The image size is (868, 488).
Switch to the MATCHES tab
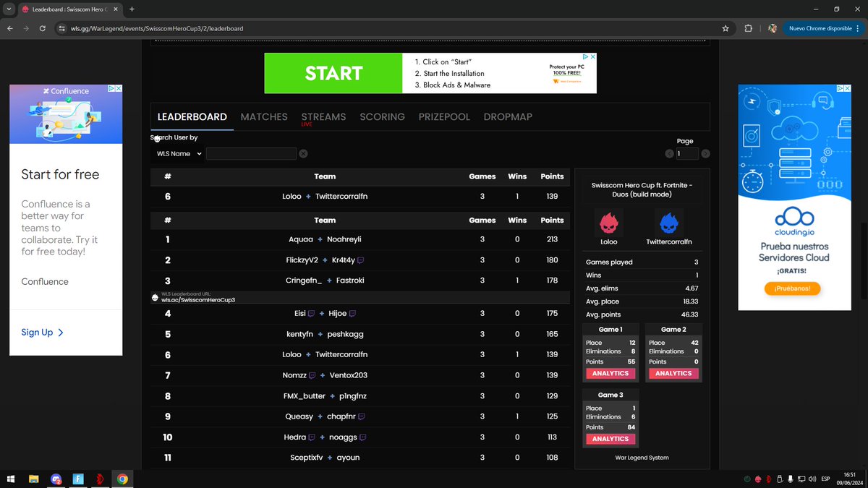(264, 116)
